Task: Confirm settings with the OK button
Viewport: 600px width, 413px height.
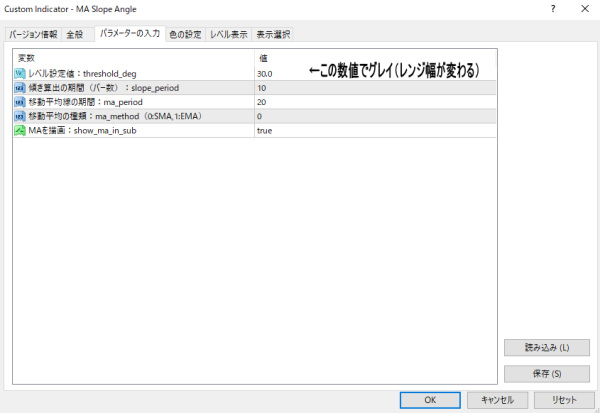Action: [x=429, y=399]
